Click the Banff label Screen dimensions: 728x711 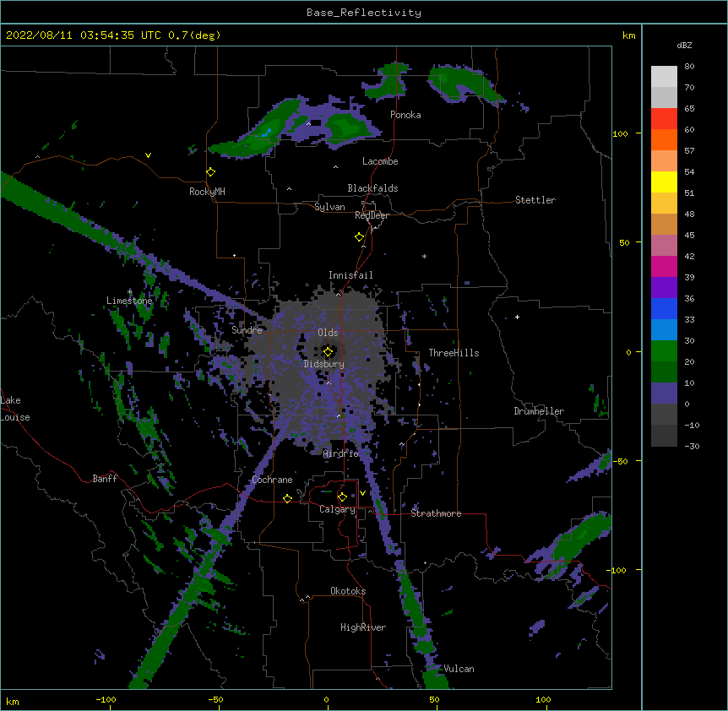click(x=105, y=479)
